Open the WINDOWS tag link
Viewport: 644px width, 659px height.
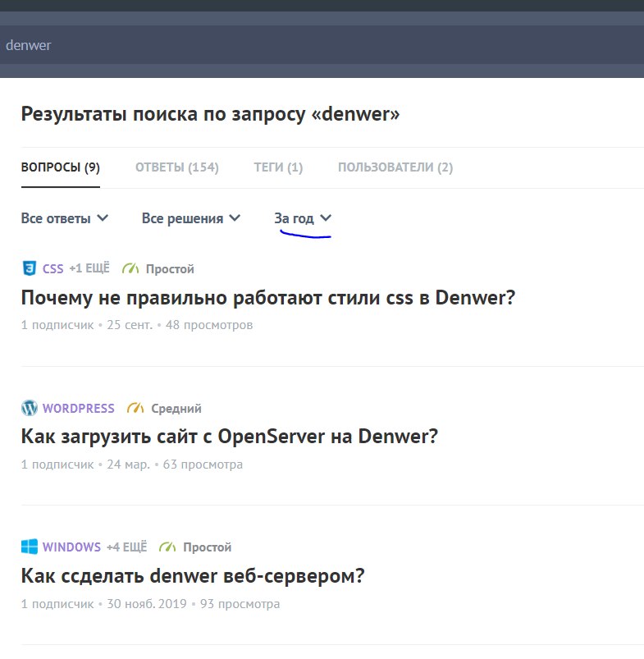71,547
